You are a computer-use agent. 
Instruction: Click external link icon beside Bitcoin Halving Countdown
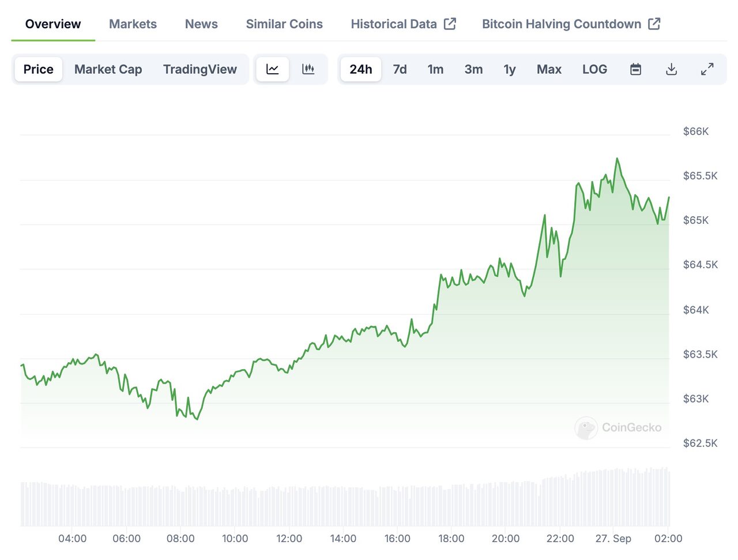[x=654, y=24]
